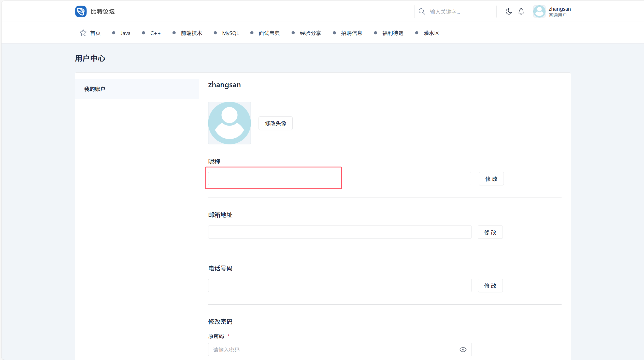Viewport: 644px width, 360px height.
Task: Click the 比特论坛 logo icon
Action: (x=81, y=11)
